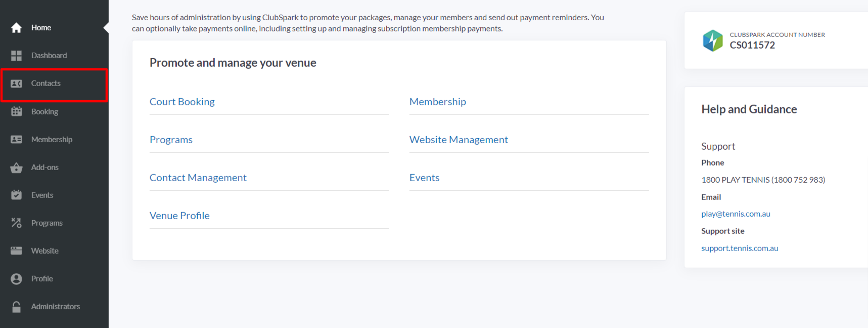Click the Booking calendar icon
Viewport: 868px width, 328px height.
pyautogui.click(x=16, y=111)
